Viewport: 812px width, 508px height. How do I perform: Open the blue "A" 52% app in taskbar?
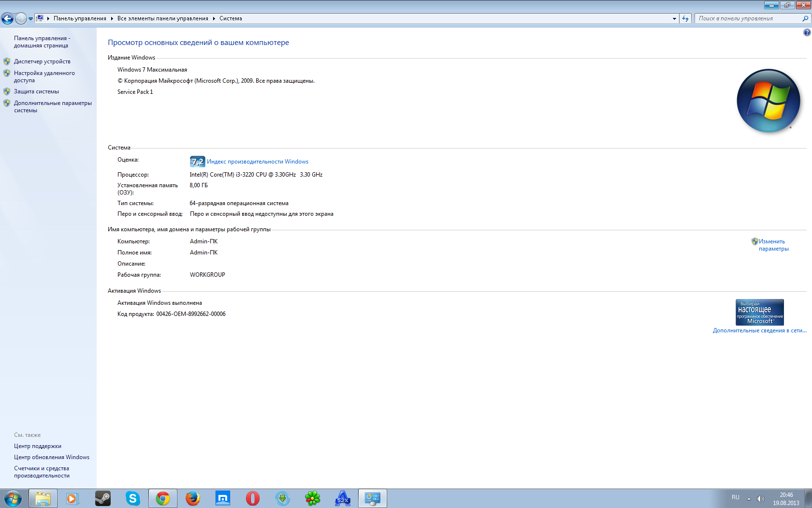coord(343,498)
